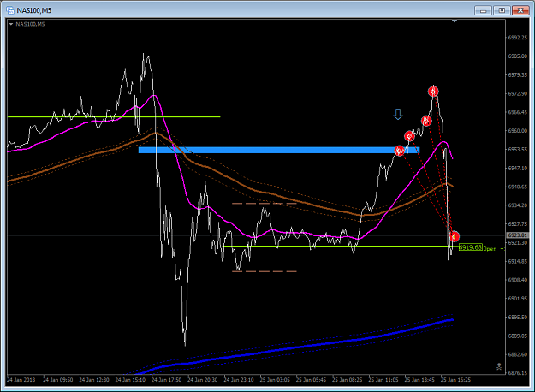This screenshot has width=535, height=392.
Task: Click the 25 Jan 08:25 time label
Action: [x=348, y=380]
